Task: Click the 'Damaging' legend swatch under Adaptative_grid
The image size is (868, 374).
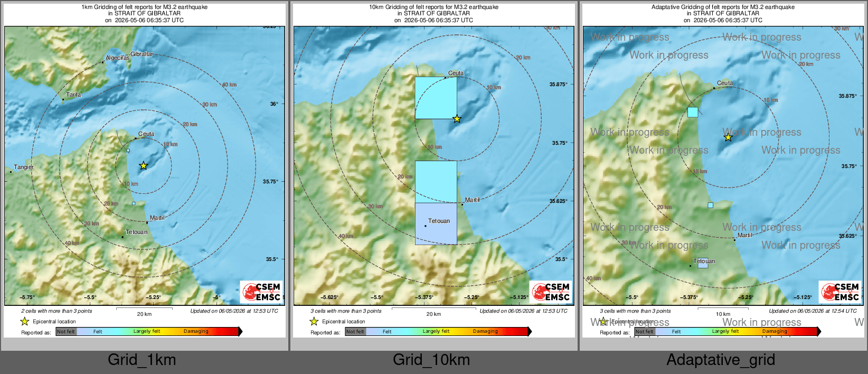Action: coord(775,331)
